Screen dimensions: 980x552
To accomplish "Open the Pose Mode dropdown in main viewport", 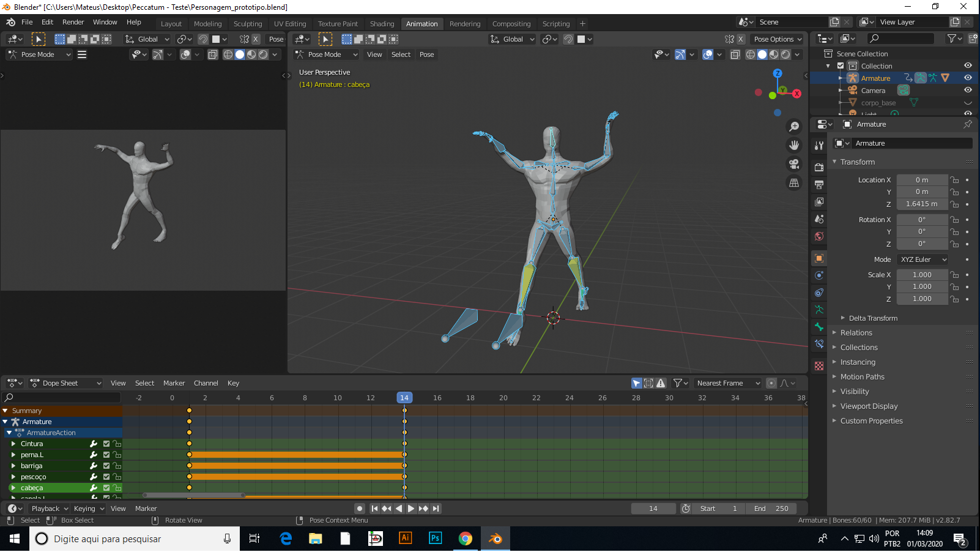I will tap(326, 54).
